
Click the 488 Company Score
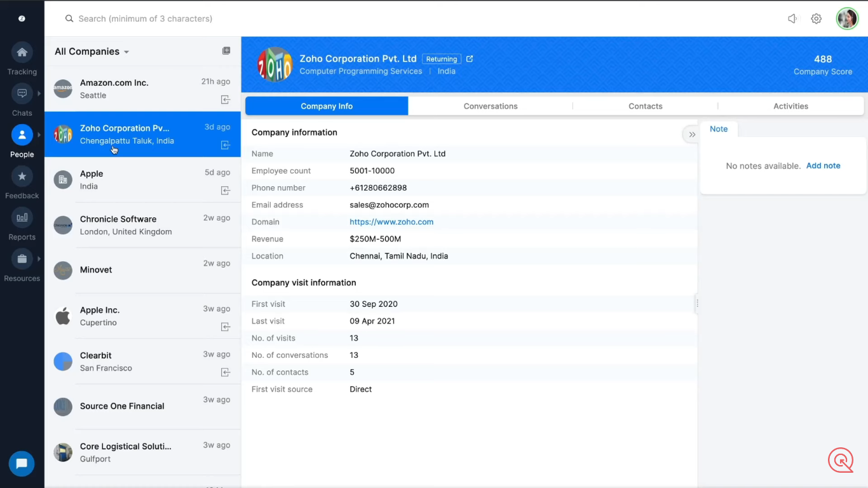point(823,59)
